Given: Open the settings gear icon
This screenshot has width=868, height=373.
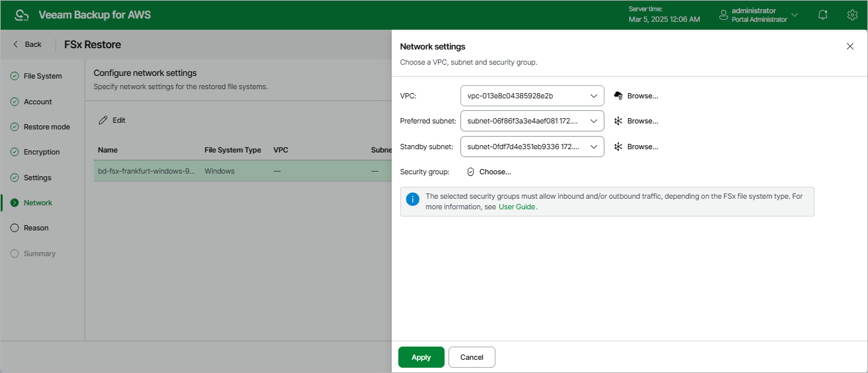Looking at the screenshot, I should [x=852, y=15].
